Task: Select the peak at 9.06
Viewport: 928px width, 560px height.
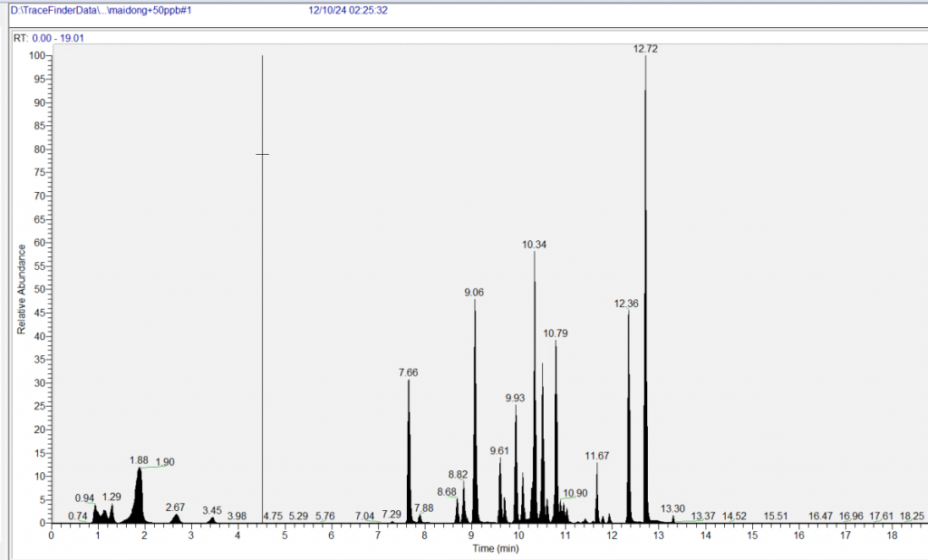Action: click(x=474, y=293)
